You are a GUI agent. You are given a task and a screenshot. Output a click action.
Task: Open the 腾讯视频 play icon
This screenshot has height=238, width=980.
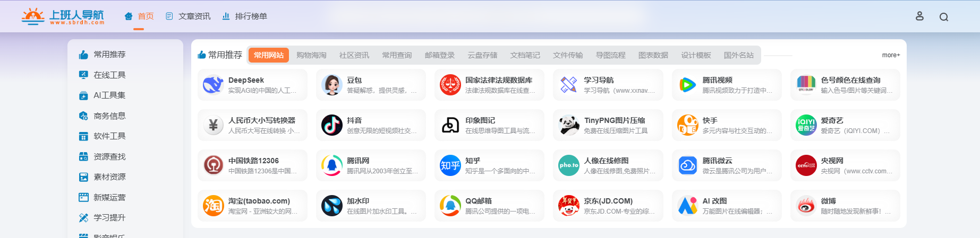pyautogui.click(x=687, y=85)
